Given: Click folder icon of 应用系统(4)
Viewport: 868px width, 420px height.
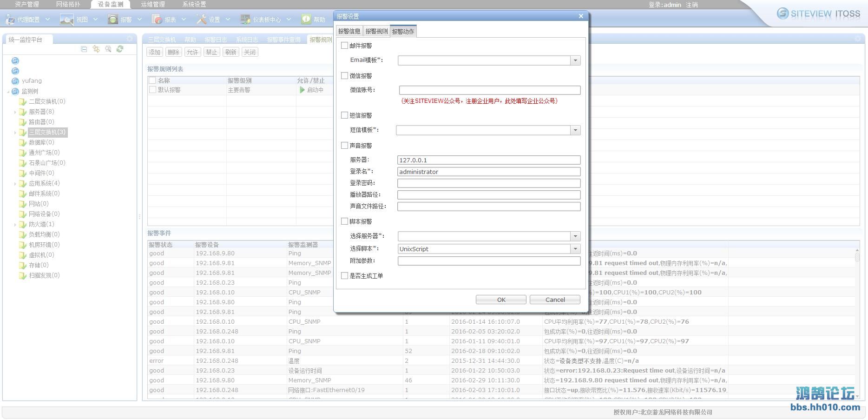Looking at the screenshot, I should click(22, 183).
